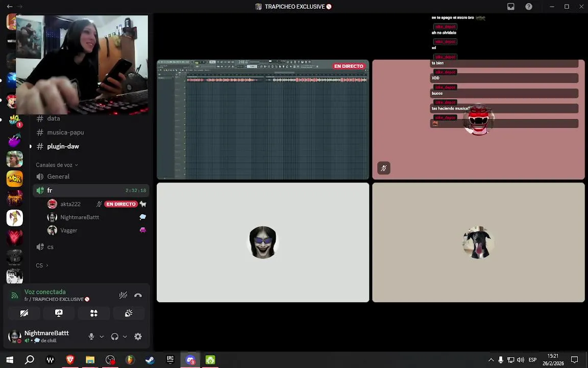Viewport: 588px width, 368px height.
Task: Click the muted mic indicator on pink tile
Action: pyautogui.click(x=384, y=168)
